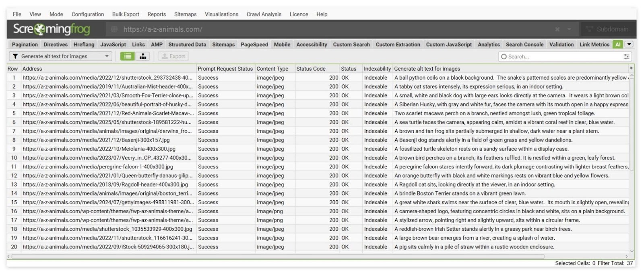
Task: Sort by Status Code column header
Action: click(311, 69)
